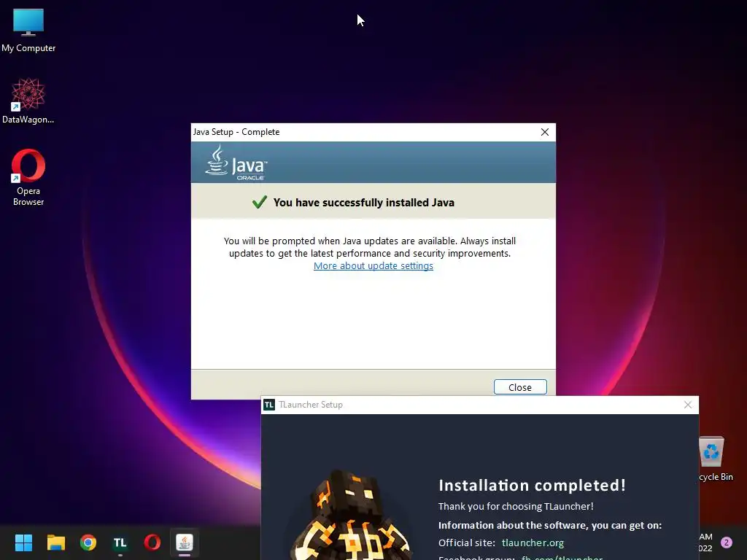The image size is (747, 560).
Task: Activate the Java Setup taskbar icon
Action: tap(185, 542)
